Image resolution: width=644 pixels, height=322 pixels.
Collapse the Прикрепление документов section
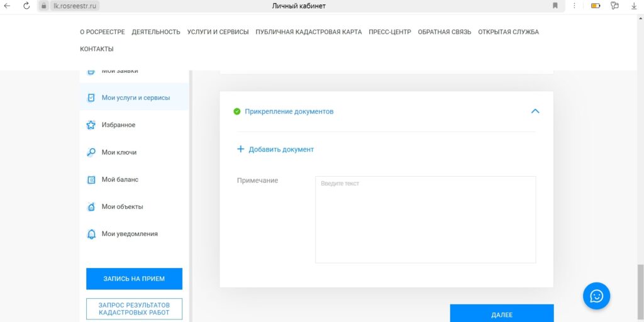click(535, 111)
